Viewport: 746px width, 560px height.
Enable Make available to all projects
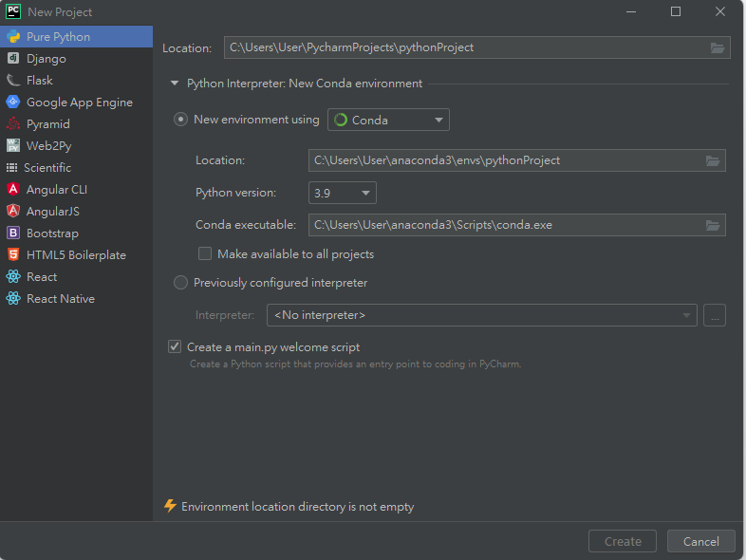click(205, 254)
